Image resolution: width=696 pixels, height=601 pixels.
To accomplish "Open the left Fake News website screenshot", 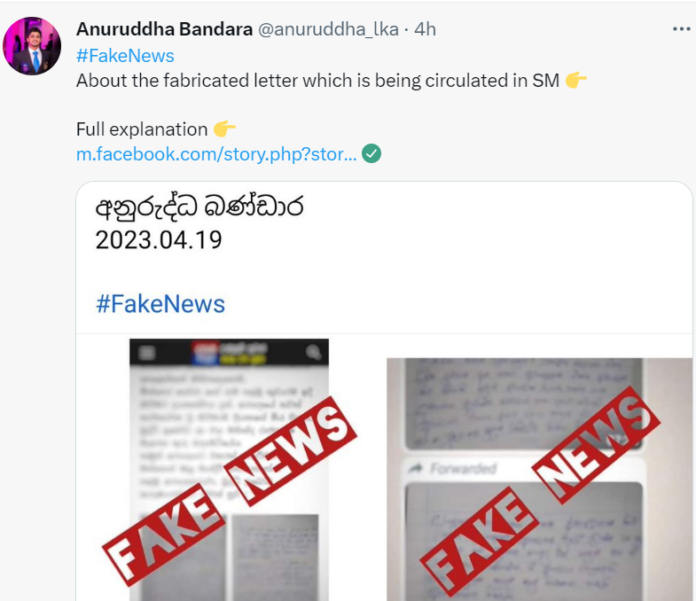I will (229, 470).
